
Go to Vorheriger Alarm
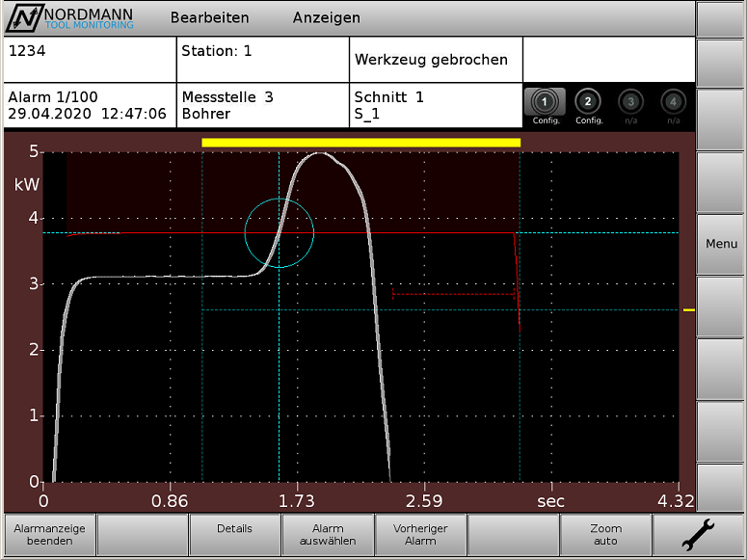tap(420, 535)
